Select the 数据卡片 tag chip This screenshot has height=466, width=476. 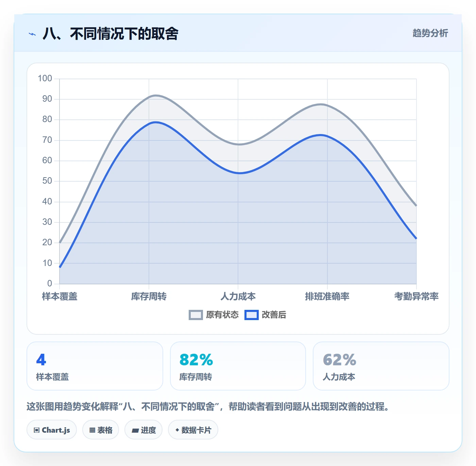[193, 430]
